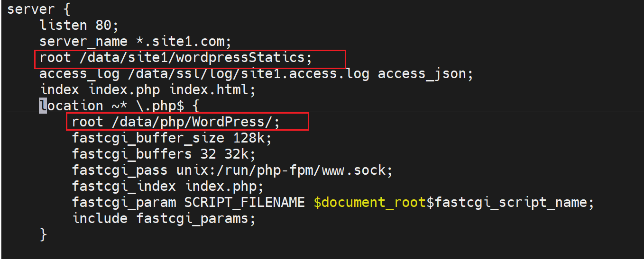Click the highlighted cursor on 'location'
The height and width of the screenshot is (259, 644).
click(x=43, y=106)
